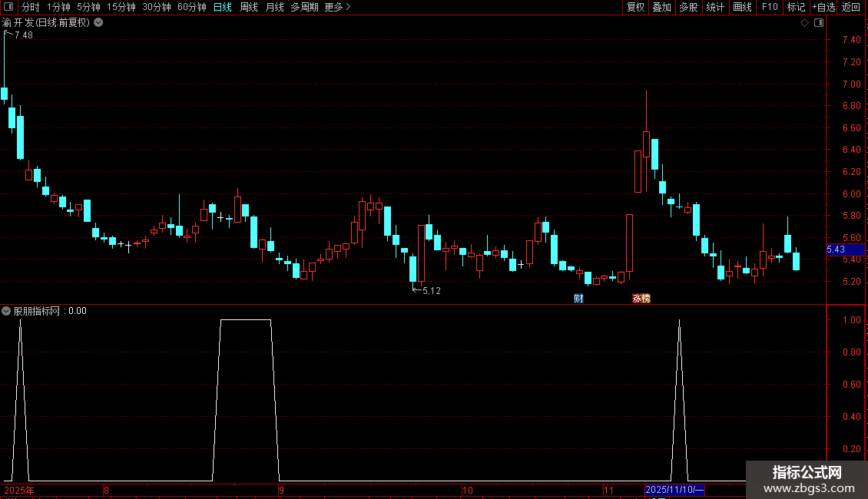Click the 2025年 label on time axis
Screen dimensions: 868x499
[x=19, y=490]
